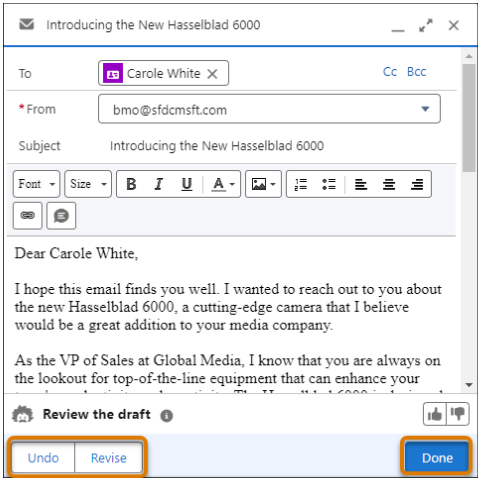Open the quick text icon button

(61, 216)
